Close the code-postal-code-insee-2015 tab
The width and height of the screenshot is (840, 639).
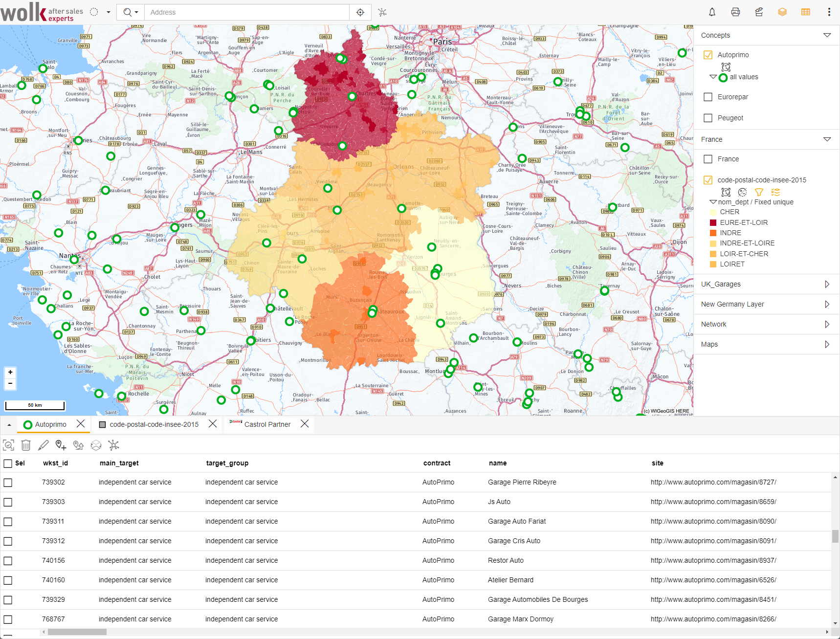(x=213, y=424)
